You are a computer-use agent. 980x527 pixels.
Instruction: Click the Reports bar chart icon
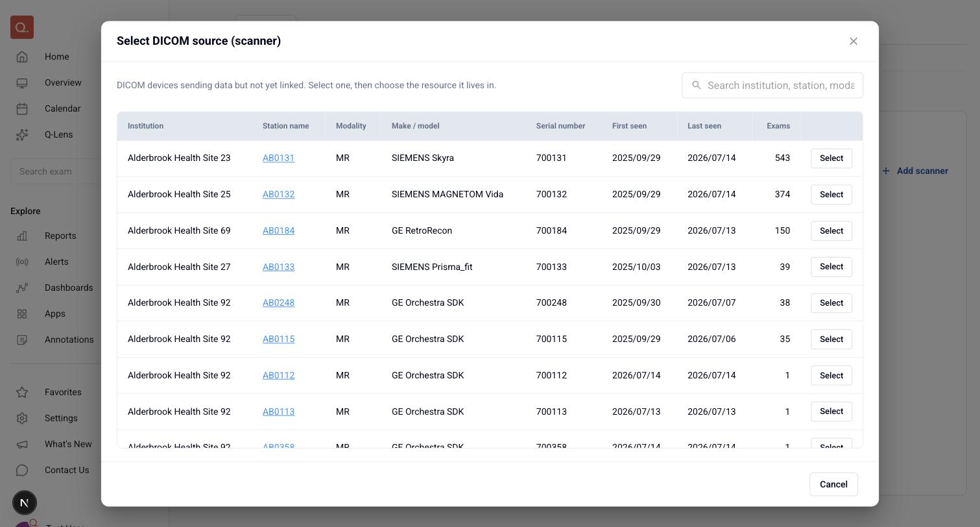pos(22,236)
